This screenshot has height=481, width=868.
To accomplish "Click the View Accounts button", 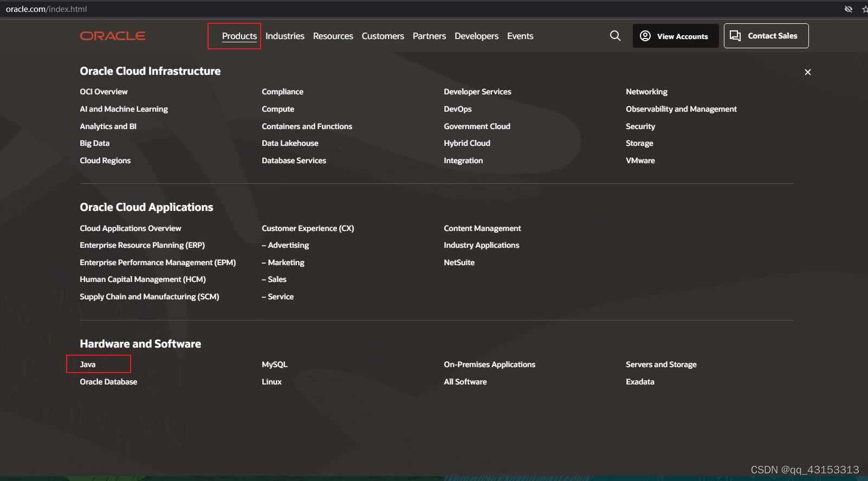I will click(676, 36).
